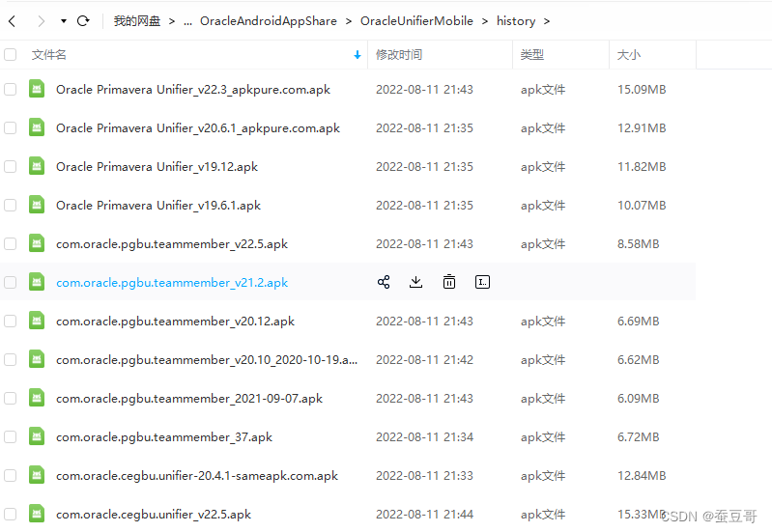
Task: Click size value 12.91MB
Action: pos(642,128)
